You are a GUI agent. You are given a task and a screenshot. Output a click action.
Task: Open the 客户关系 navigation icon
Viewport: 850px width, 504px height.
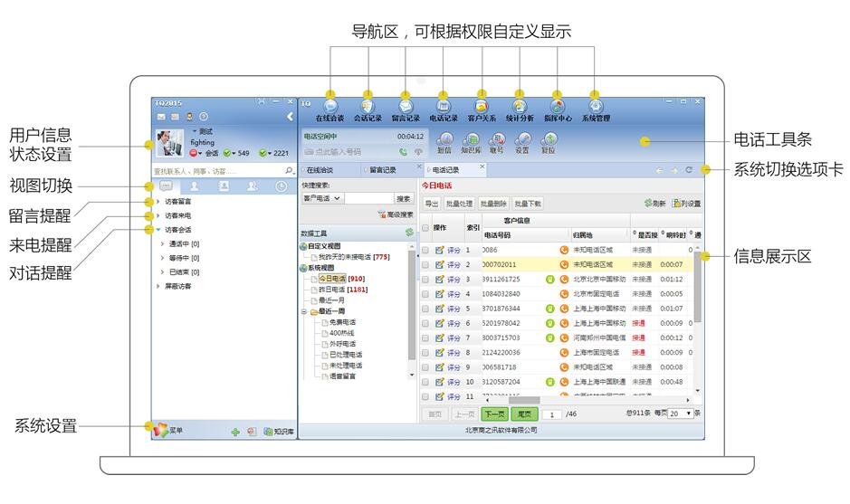(482, 109)
